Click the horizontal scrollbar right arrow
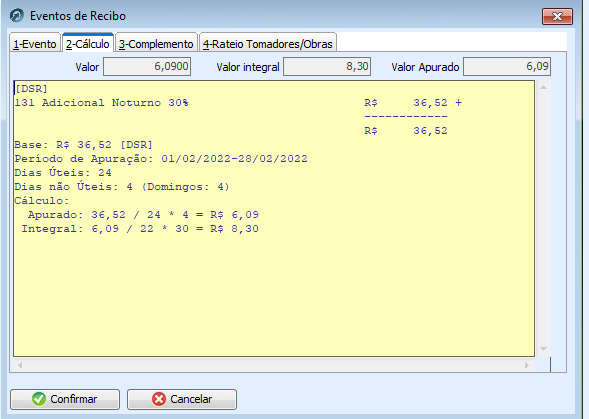Screen dimensions: 589x419 click(527, 365)
